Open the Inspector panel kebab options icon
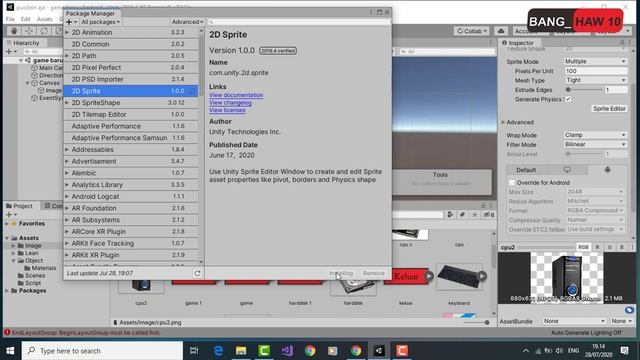Screen dimensions: 640x360 click(629, 42)
